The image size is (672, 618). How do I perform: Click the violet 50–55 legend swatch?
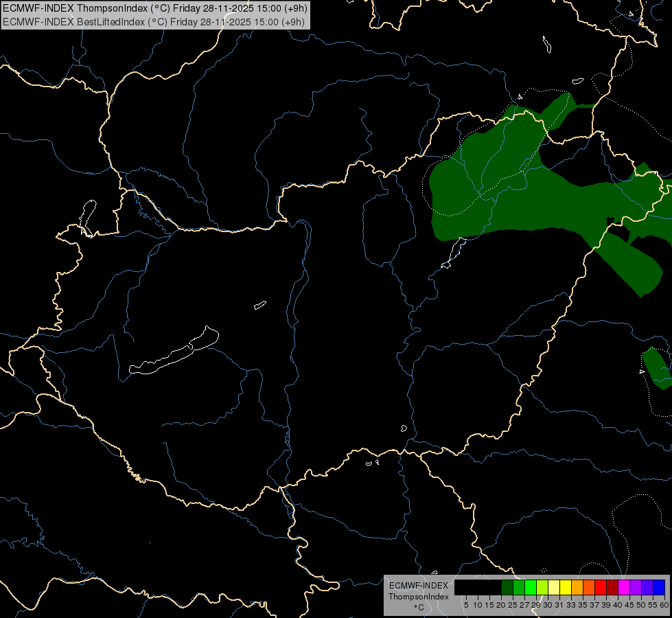click(647, 588)
